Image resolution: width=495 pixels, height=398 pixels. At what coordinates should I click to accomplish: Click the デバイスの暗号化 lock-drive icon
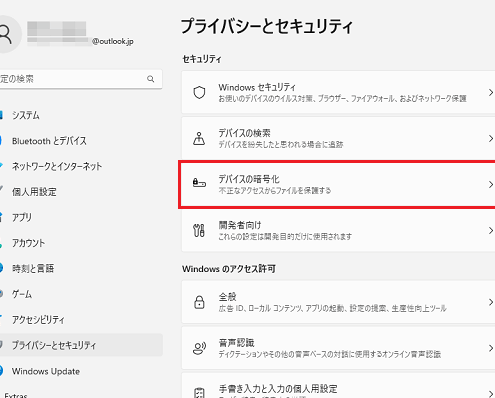click(x=199, y=183)
